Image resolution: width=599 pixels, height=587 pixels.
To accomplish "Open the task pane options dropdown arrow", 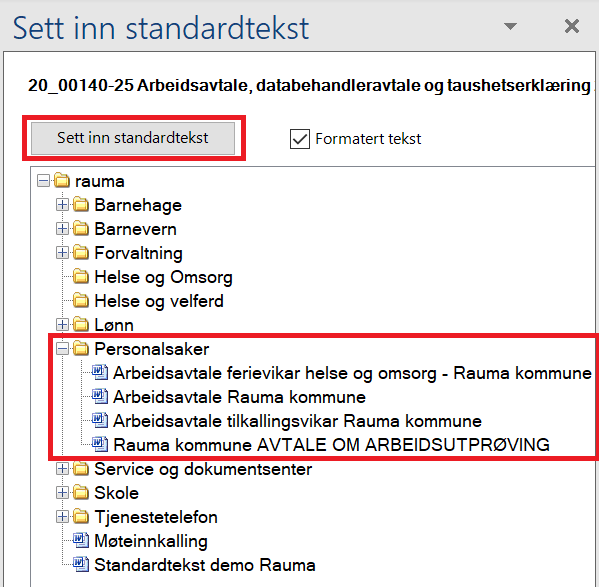I will [x=510, y=26].
